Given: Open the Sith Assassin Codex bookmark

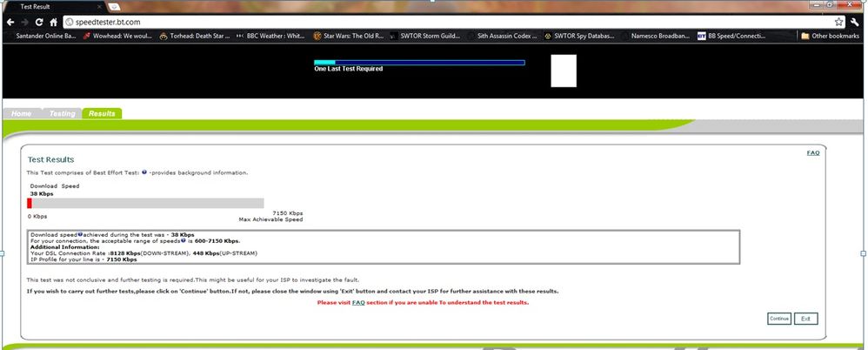Looking at the screenshot, I should [x=502, y=36].
